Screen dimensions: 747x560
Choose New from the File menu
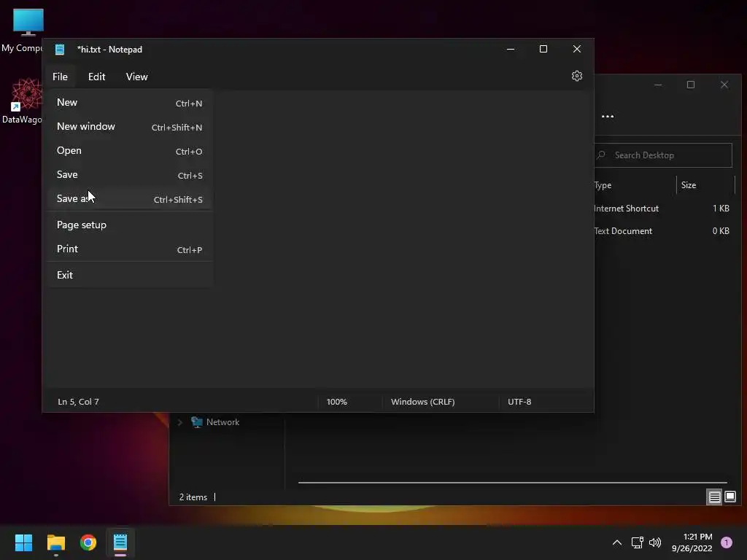coord(130,103)
